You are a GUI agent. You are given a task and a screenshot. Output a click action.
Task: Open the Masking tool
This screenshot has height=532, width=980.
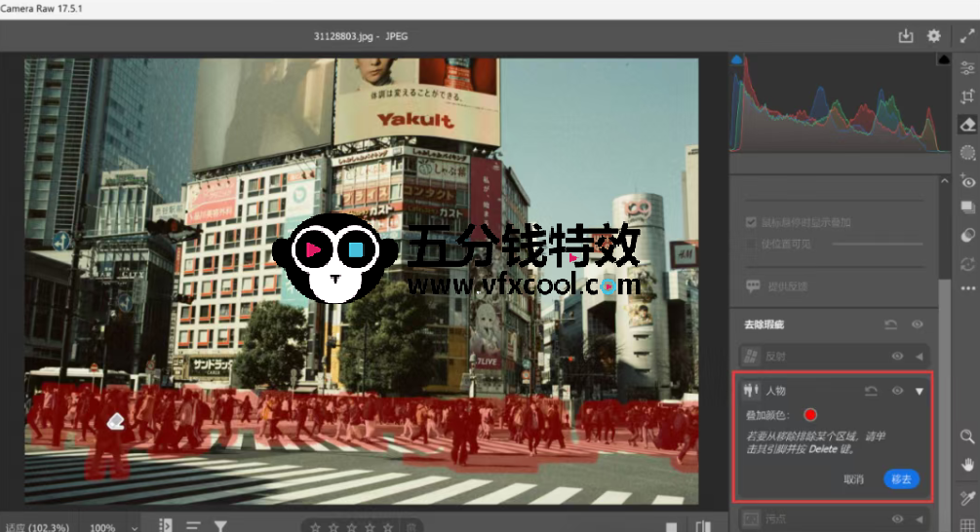coord(967,152)
